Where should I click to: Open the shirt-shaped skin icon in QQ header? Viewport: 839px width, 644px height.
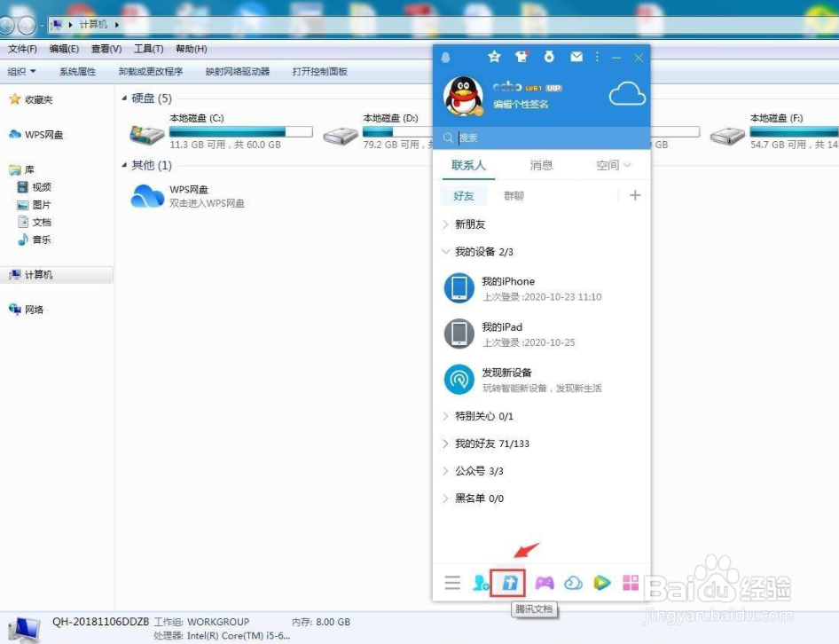(x=521, y=57)
